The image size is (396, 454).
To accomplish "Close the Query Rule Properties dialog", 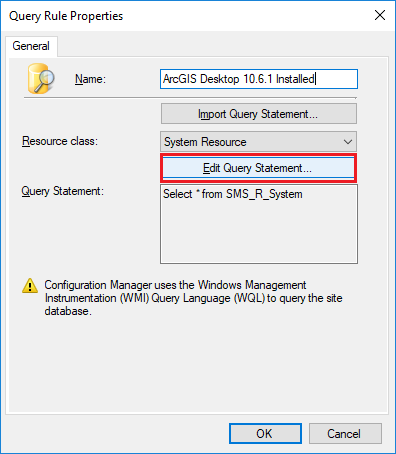I will [380, 15].
